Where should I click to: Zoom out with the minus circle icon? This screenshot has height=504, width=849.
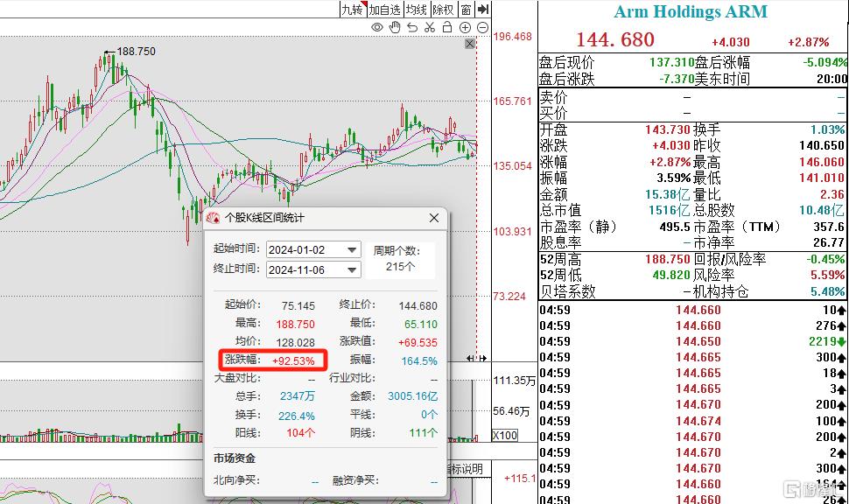[x=482, y=27]
